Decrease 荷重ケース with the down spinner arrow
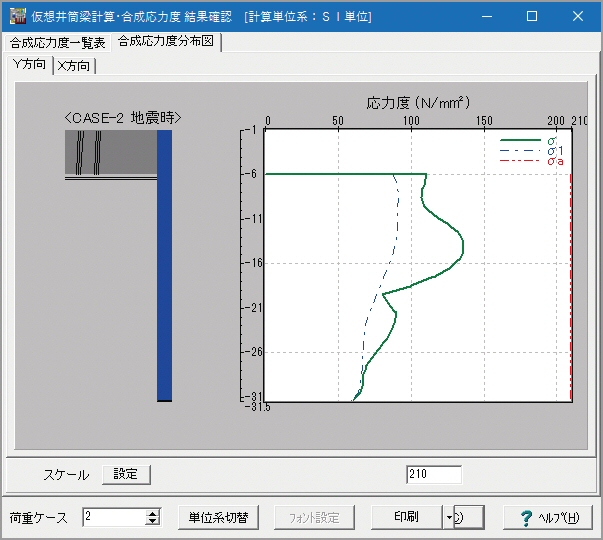 pos(153,521)
